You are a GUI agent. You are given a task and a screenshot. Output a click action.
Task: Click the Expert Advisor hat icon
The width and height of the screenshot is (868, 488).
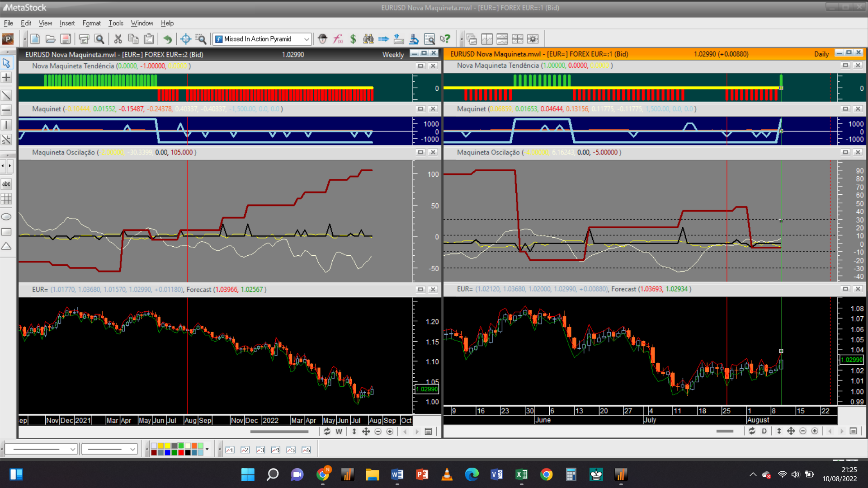pos(322,39)
